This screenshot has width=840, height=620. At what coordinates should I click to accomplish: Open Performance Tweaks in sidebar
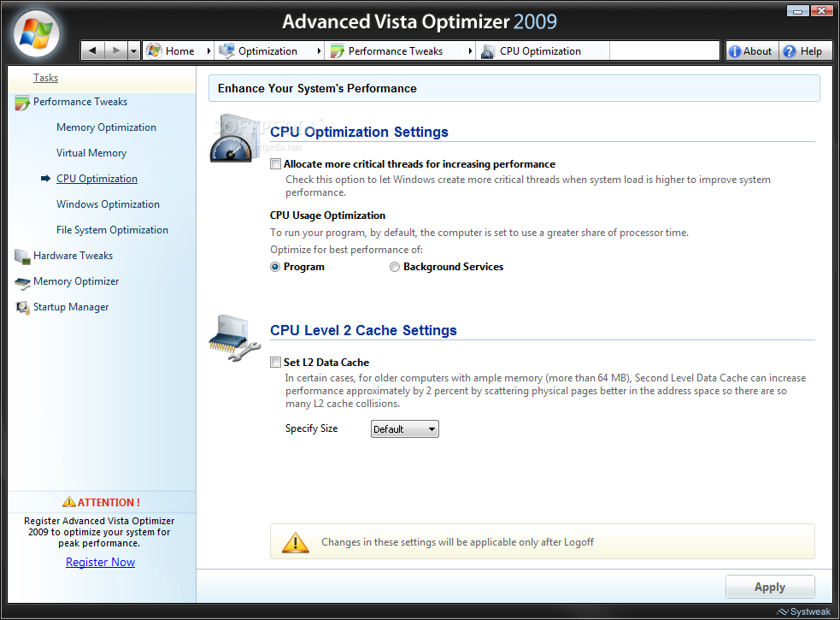point(80,102)
